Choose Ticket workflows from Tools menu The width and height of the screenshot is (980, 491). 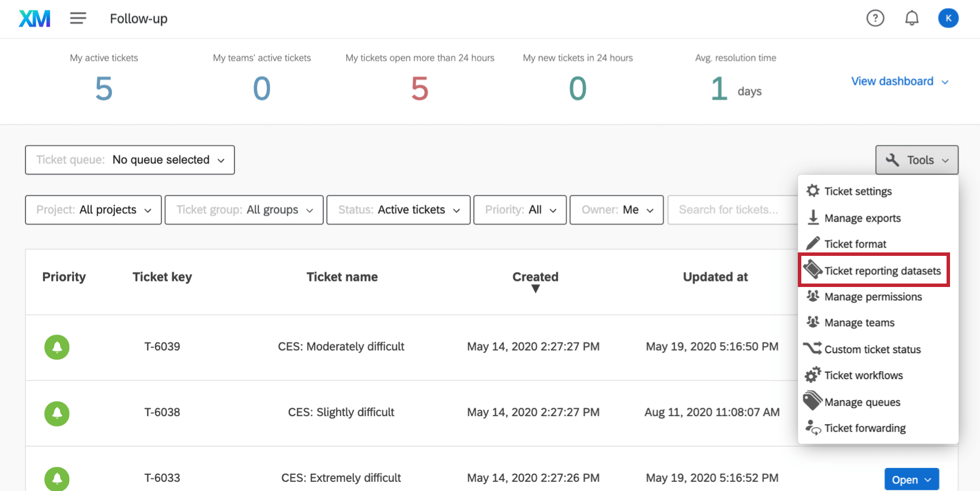click(x=863, y=376)
